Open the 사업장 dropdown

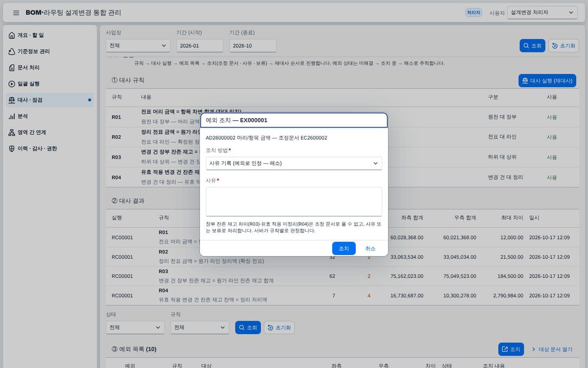click(138, 46)
